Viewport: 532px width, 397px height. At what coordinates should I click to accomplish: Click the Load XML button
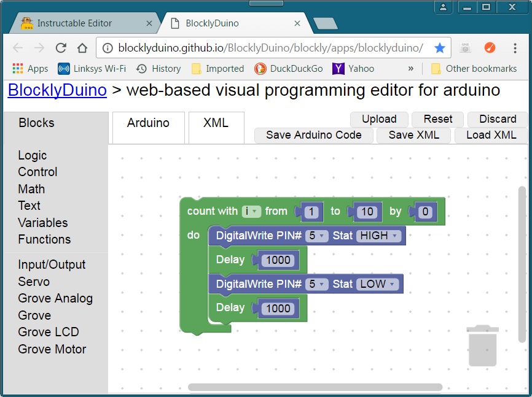(491, 135)
